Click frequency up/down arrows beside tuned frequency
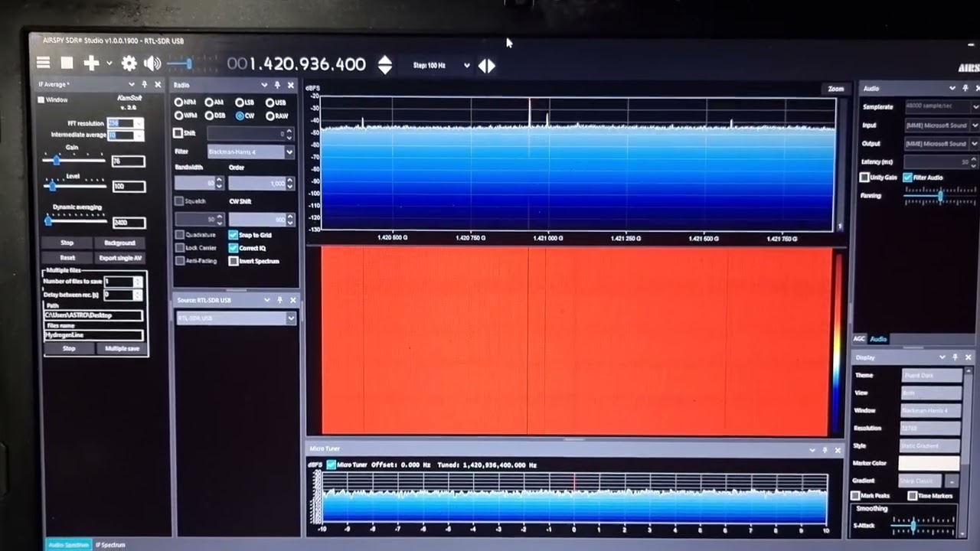The width and height of the screenshot is (980, 551). (x=385, y=65)
